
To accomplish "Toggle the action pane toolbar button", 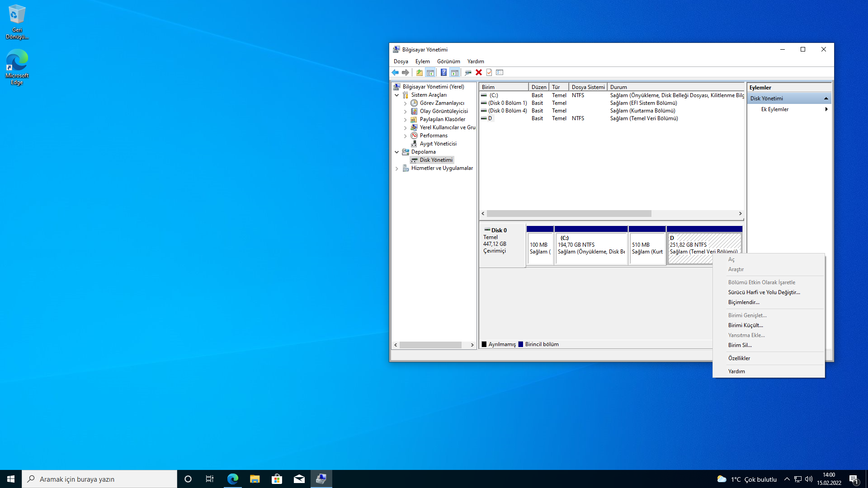I will click(455, 72).
